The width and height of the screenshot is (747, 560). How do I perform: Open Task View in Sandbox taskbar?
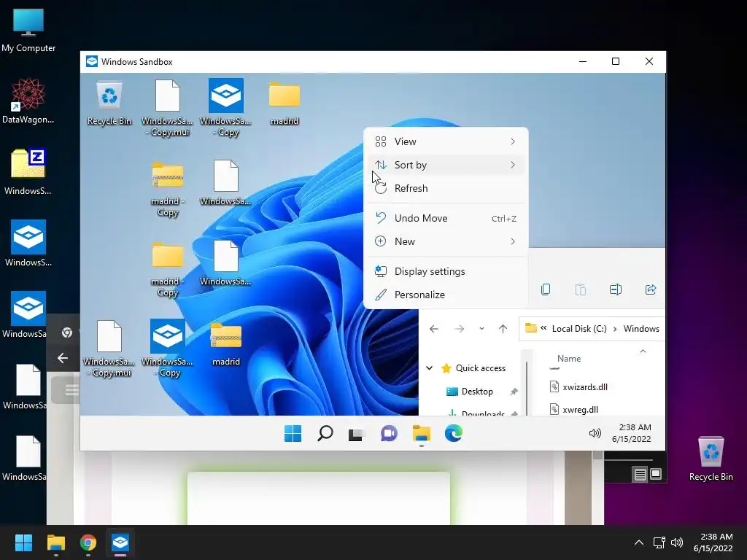coord(356,433)
